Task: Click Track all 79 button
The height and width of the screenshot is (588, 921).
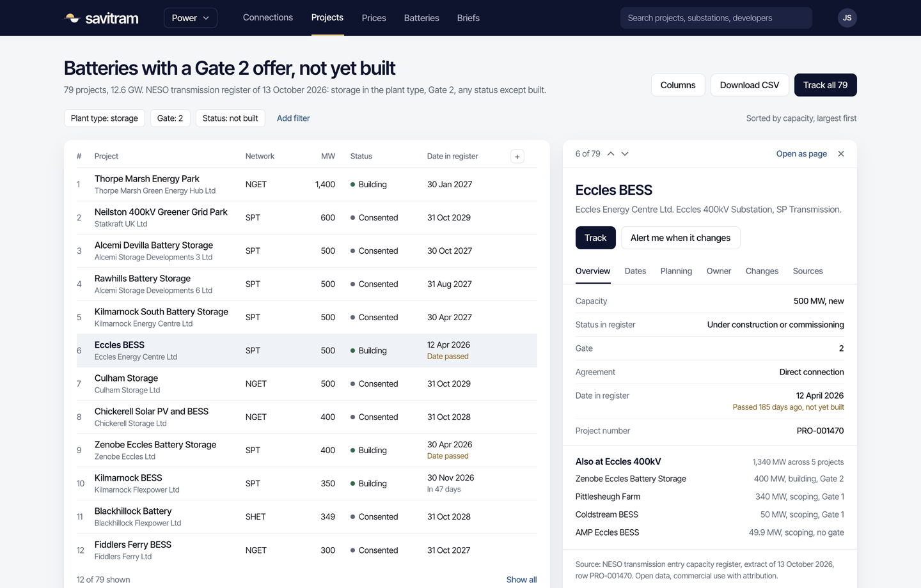Action: [825, 85]
